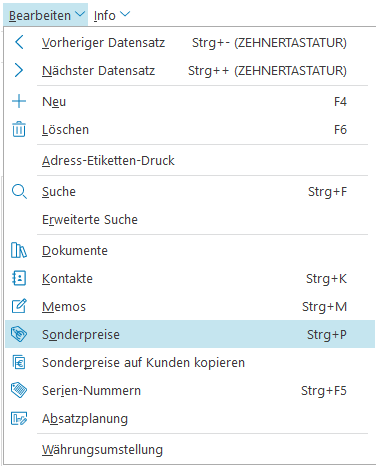Click the Kontakte address book icon

pos(19,278)
